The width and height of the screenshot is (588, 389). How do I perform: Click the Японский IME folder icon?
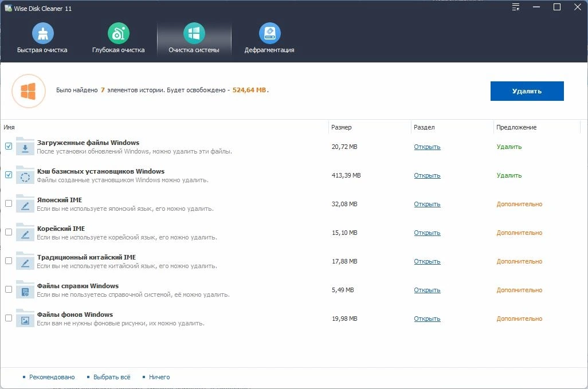pos(25,204)
